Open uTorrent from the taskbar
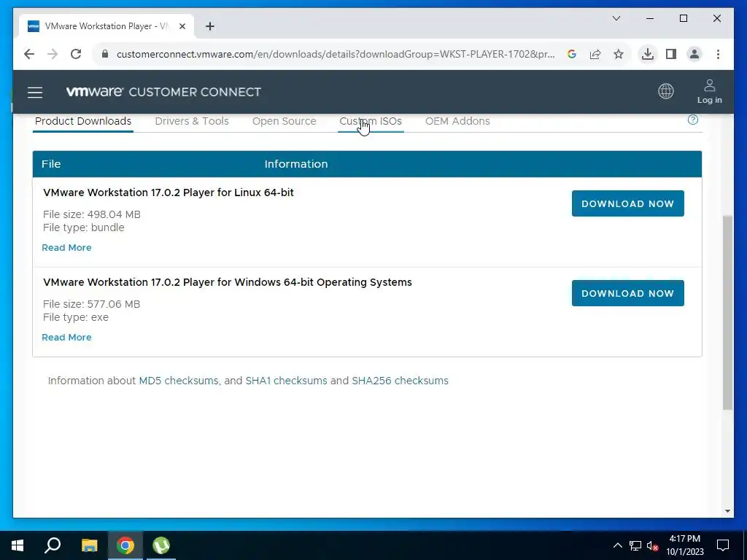Image resolution: width=747 pixels, height=560 pixels. pyautogui.click(x=161, y=545)
